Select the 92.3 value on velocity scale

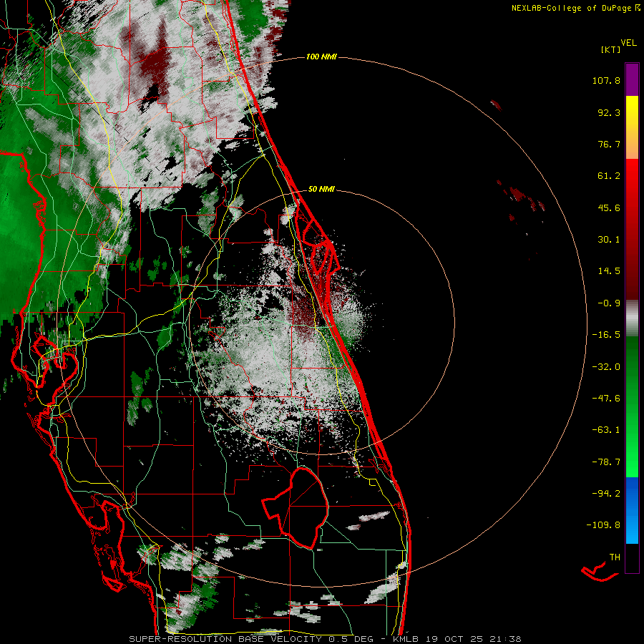(x=609, y=112)
